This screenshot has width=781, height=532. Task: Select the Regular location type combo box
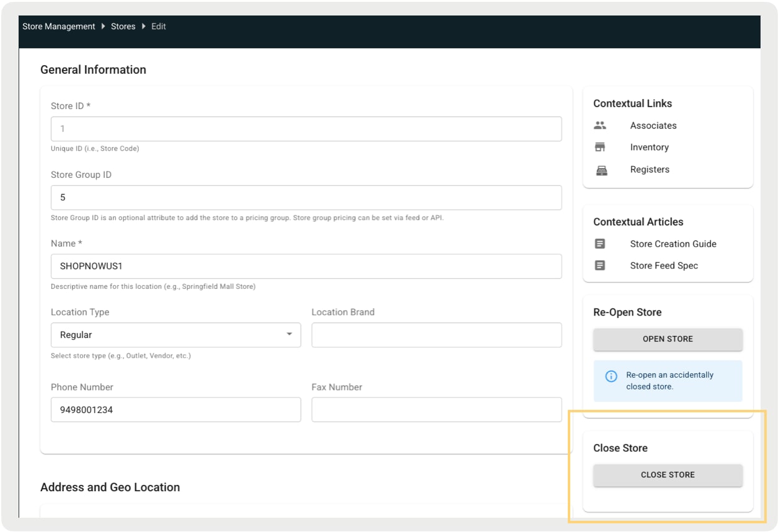[x=167, y=335]
